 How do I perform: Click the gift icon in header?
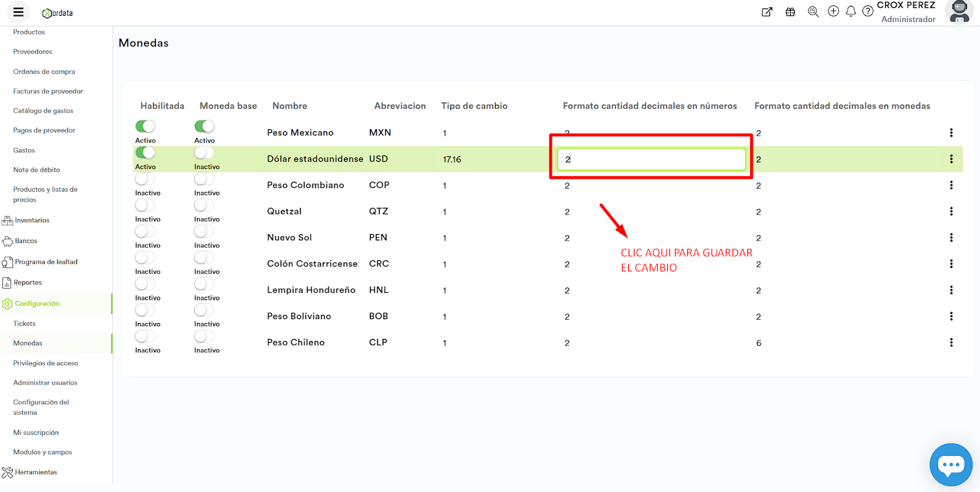[791, 12]
